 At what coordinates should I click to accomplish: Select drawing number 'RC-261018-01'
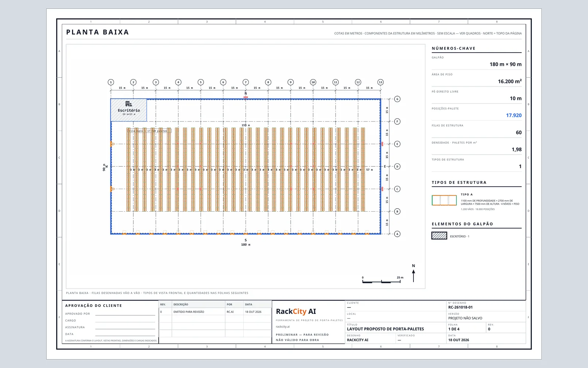[x=460, y=307]
